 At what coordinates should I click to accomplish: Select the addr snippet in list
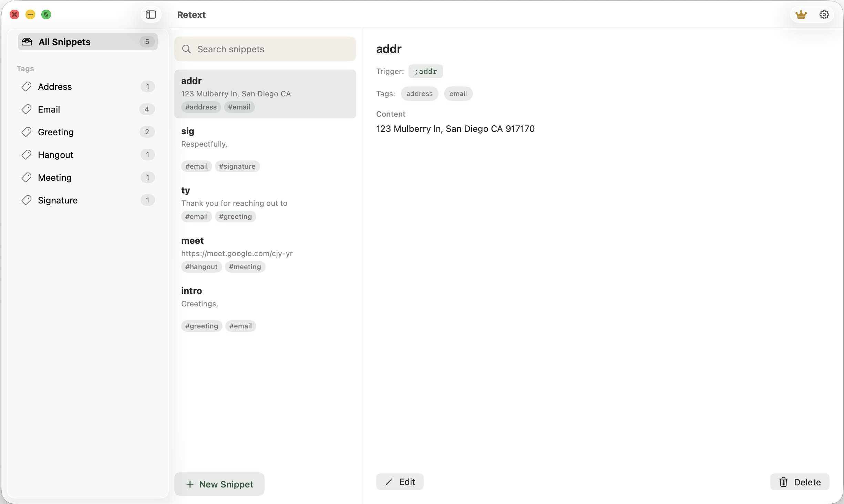tap(265, 94)
